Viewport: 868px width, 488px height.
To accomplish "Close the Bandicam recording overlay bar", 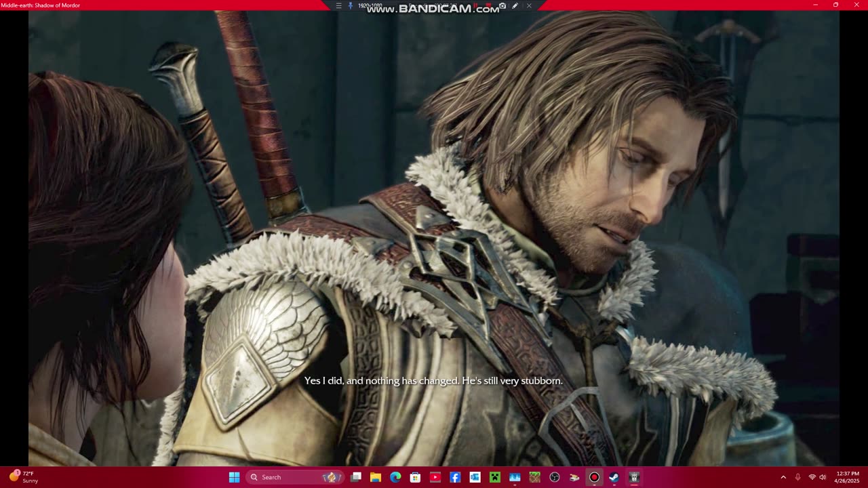I will pyautogui.click(x=529, y=5).
